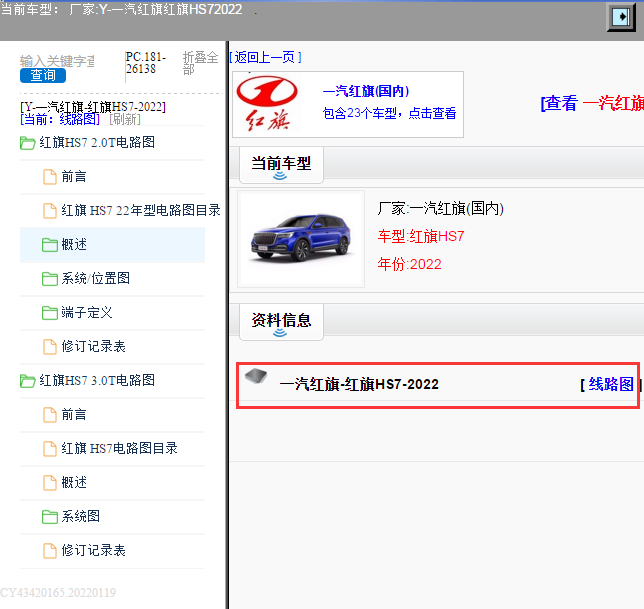
Task: Click the page icon of 前言 under 2.0T
Action: tap(50, 177)
